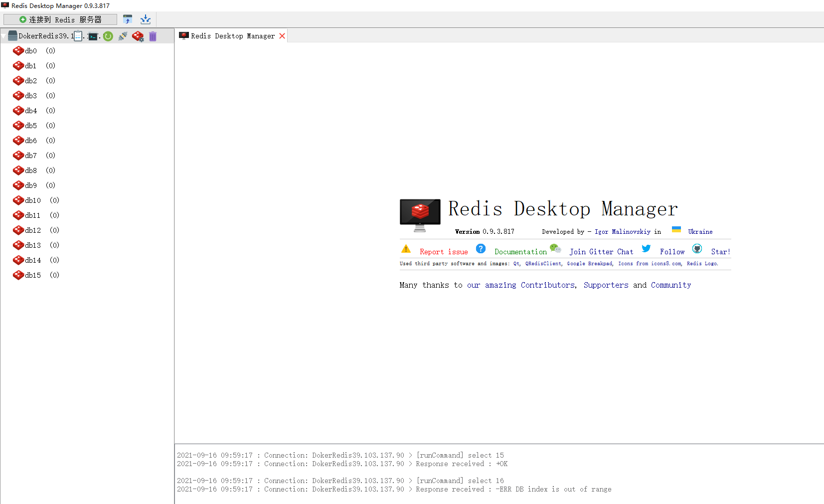The image size is (824, 504).
Task: Open the Redis Logo link
Action: click(702, 264)
